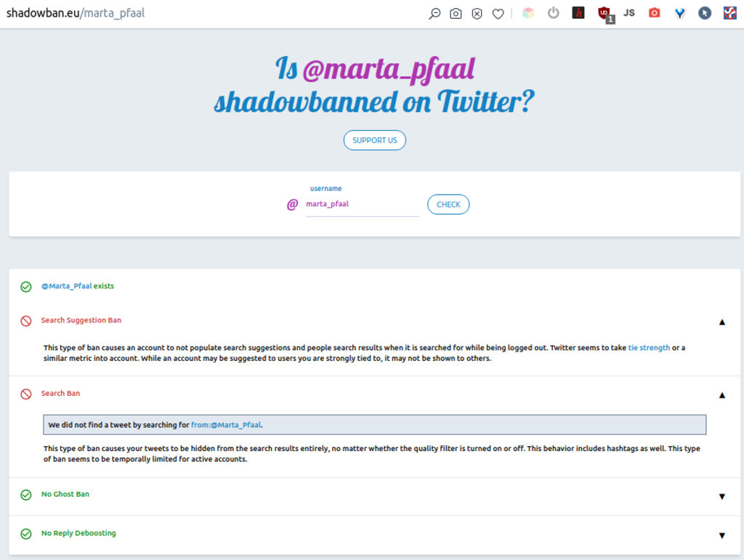744x560 pixels.
Task: Click the 'No Ghost Ban' label
Action: click(65, 494)
